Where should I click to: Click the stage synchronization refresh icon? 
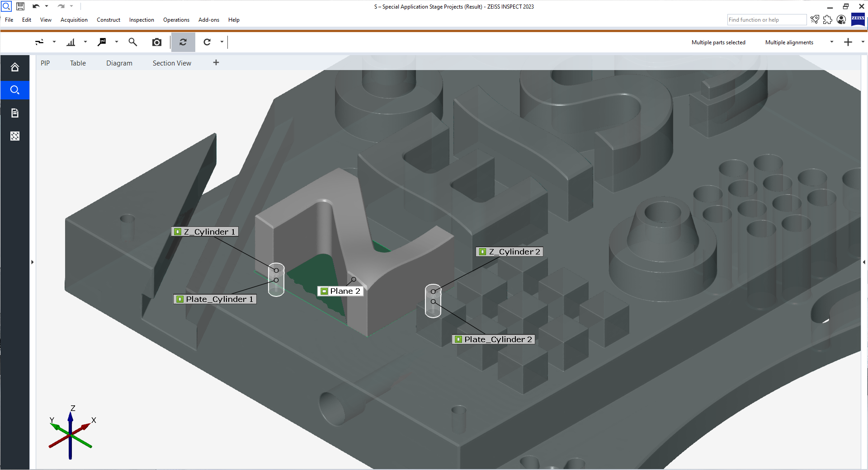point(183,42)
